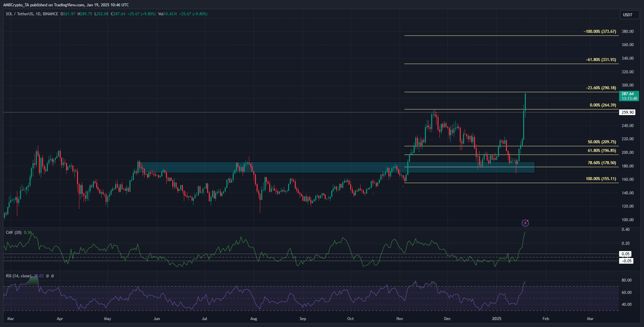Click the 0.40 CMF axis label

626,229
